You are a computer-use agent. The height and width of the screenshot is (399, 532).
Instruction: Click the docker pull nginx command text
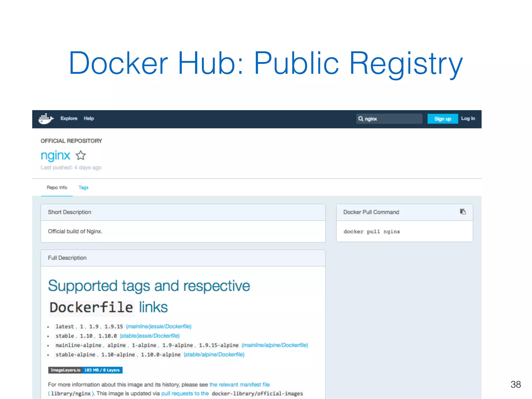[372, 231]
